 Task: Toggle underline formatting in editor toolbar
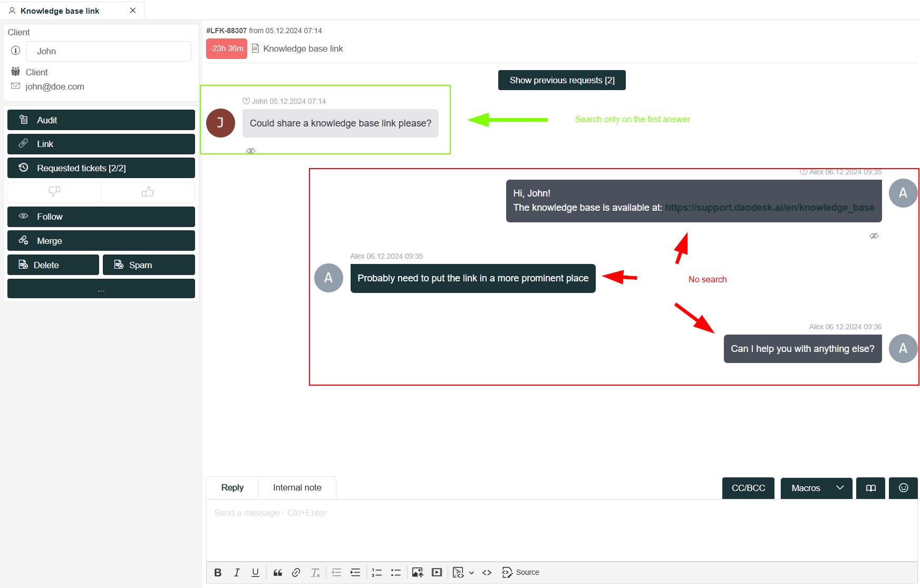click(255, 572)
